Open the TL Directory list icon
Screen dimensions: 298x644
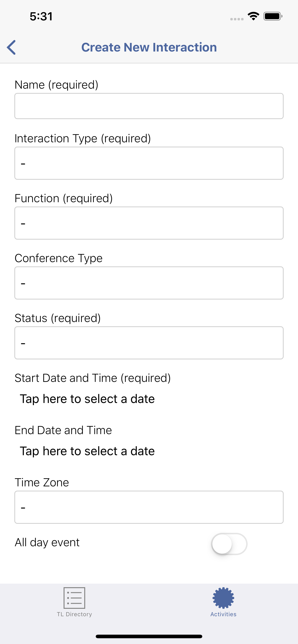pos(74,598)
